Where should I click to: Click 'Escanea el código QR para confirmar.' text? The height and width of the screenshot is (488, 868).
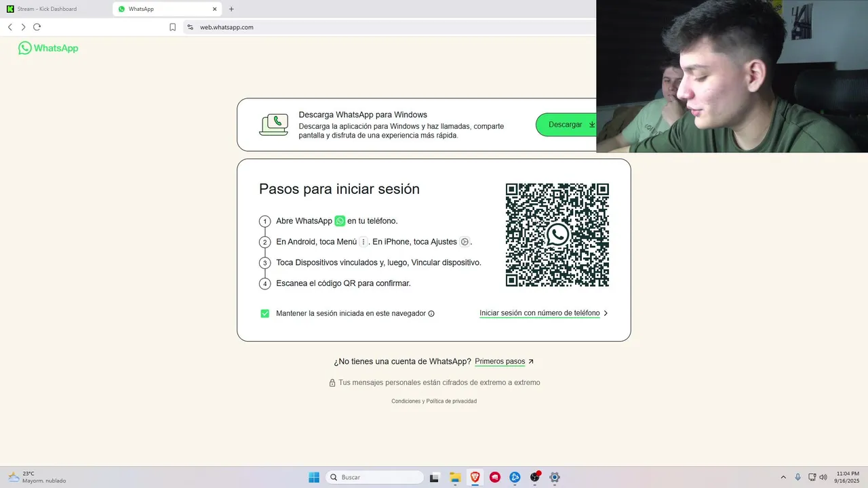coord(343,283)
